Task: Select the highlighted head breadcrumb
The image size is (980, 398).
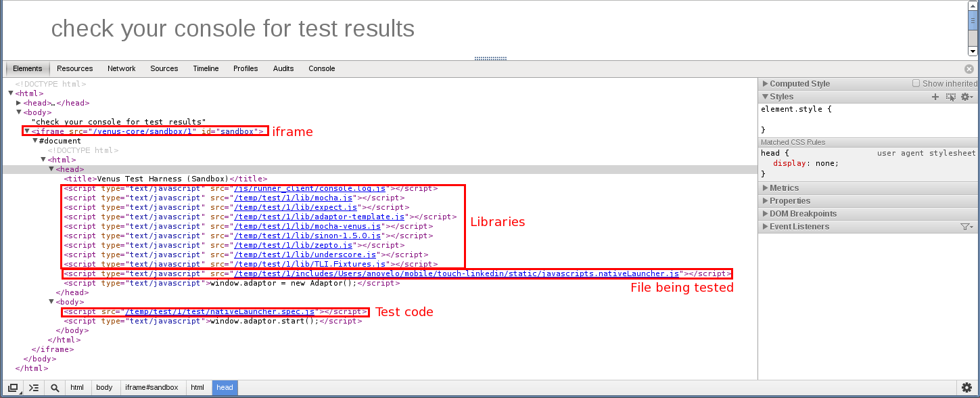Action: (225, 388)
